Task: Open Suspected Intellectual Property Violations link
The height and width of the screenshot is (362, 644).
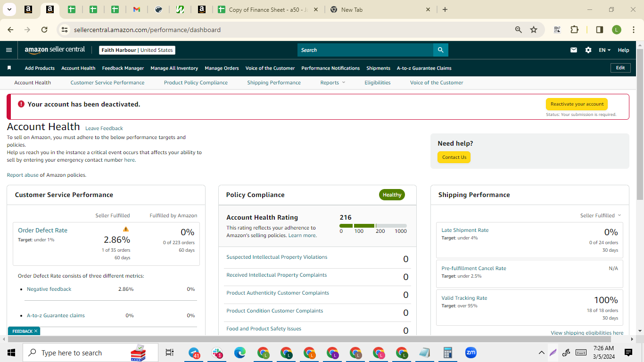Action: point(277,257)
